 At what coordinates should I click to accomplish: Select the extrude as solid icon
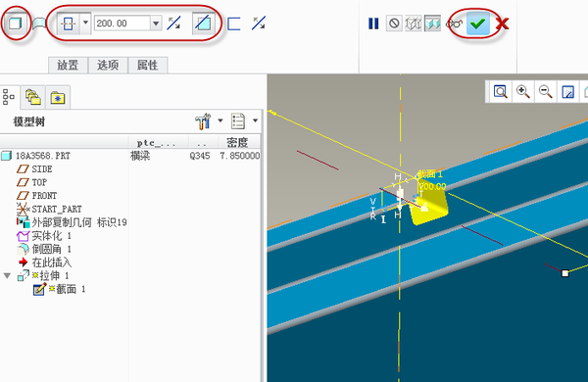(x=15, y=24)
